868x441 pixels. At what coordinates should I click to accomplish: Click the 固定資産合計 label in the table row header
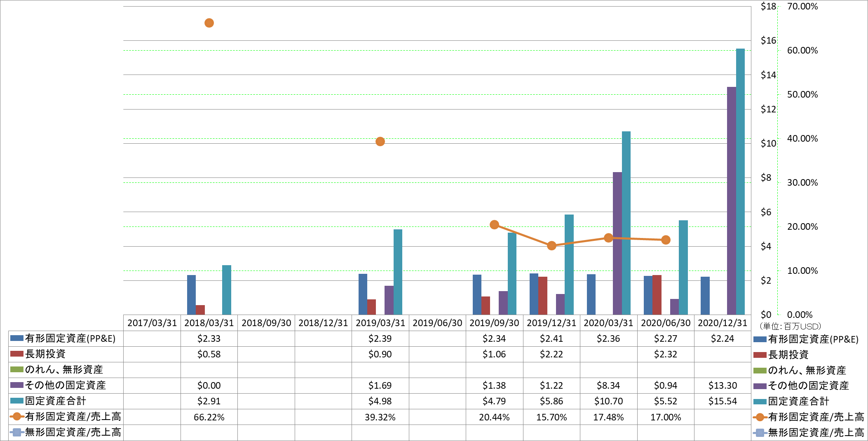pyautogui.click(x=56, y=401)
